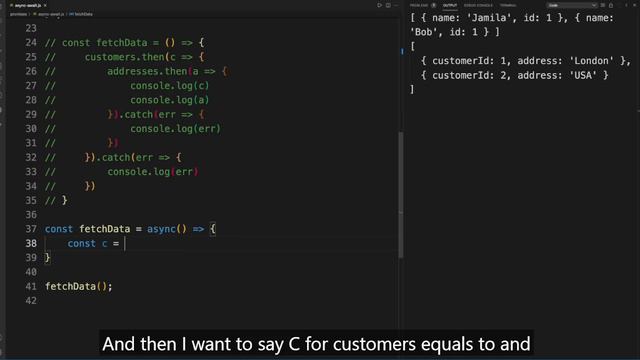The width and height of the screenshot is (640, 360).
Task: Clear the output using the list icon
Action: [603, 5]
